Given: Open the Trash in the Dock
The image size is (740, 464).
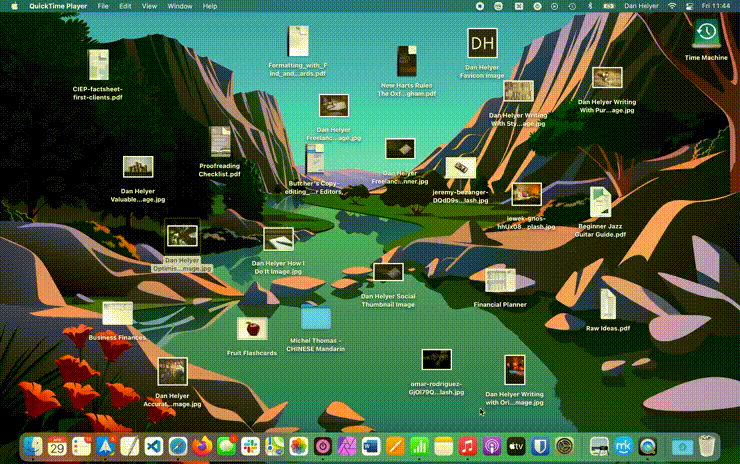Looking at the screenshot, I should [x=706, y=446].
